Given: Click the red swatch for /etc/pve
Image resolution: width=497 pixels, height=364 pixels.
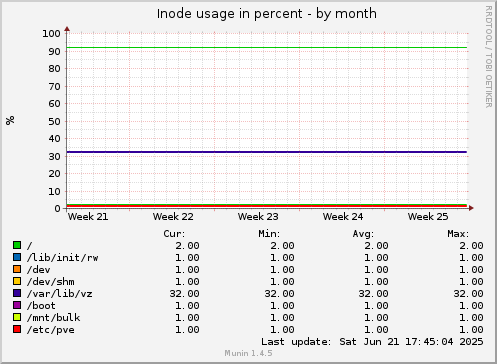Looking at the screenshot, I should pyautogui.click(x=17, y=329).
